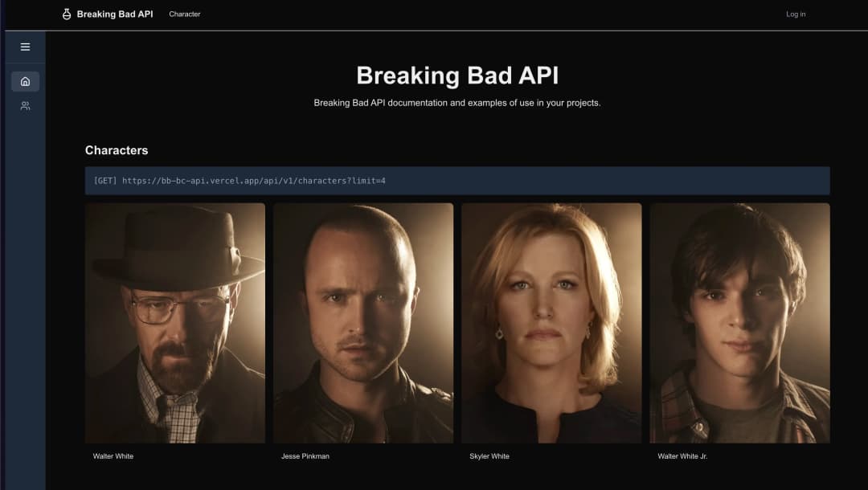Open the characters people icon in sidebar
The image size is (868, 490).
[26, 106]
